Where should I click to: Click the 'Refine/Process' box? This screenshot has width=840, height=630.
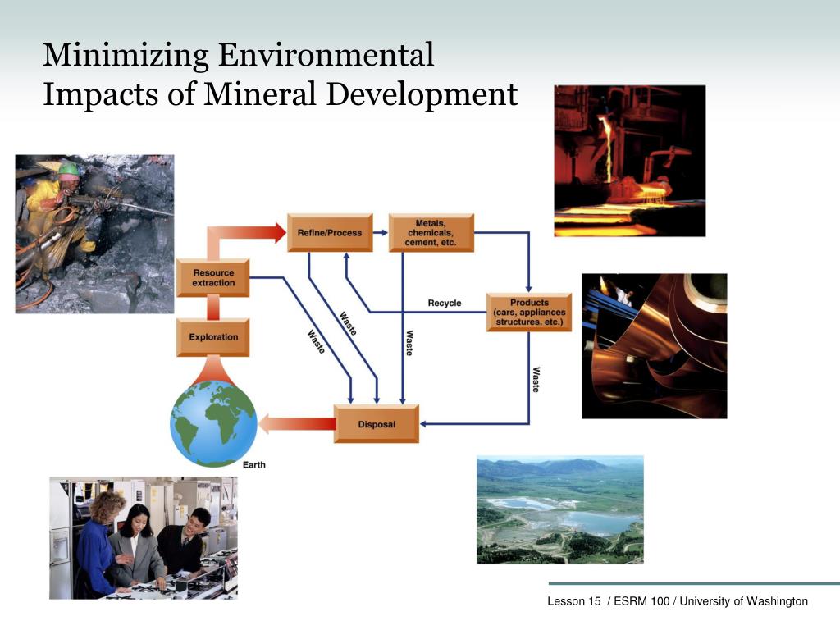(330, 232)
